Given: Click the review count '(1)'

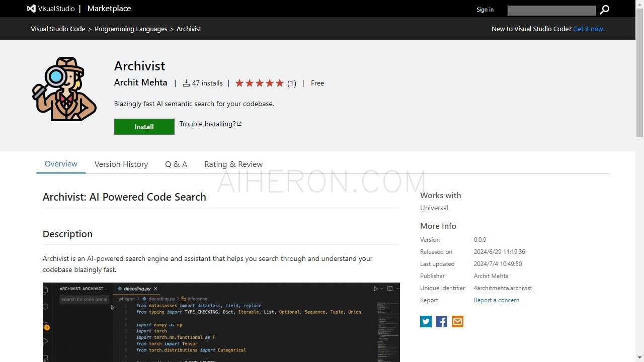Looking at the screenshot, I should (292, 83).
